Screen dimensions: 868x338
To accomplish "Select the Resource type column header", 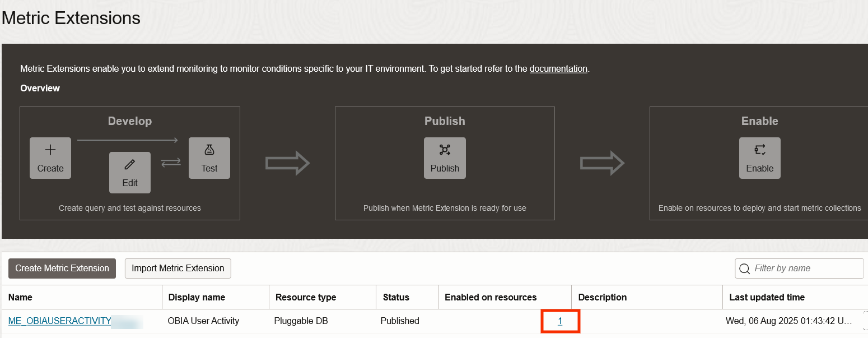I will (x=305, y=297).
